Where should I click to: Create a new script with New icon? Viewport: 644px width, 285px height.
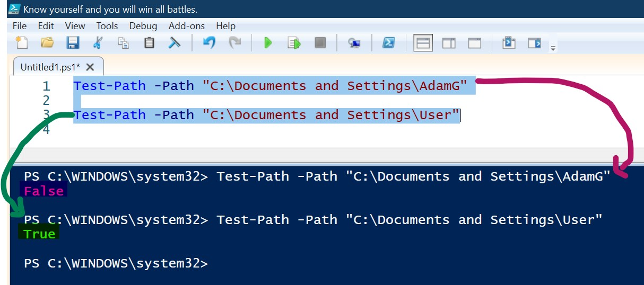21,43
